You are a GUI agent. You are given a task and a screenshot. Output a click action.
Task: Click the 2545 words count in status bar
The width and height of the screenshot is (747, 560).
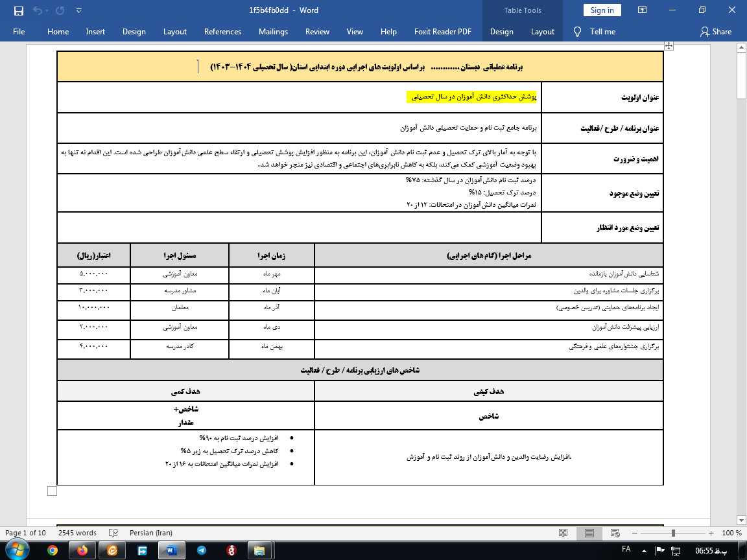[77, 533]
